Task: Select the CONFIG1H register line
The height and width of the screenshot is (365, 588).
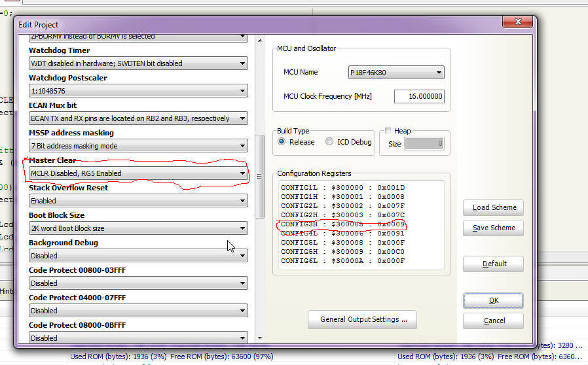Action: (342, 197)
